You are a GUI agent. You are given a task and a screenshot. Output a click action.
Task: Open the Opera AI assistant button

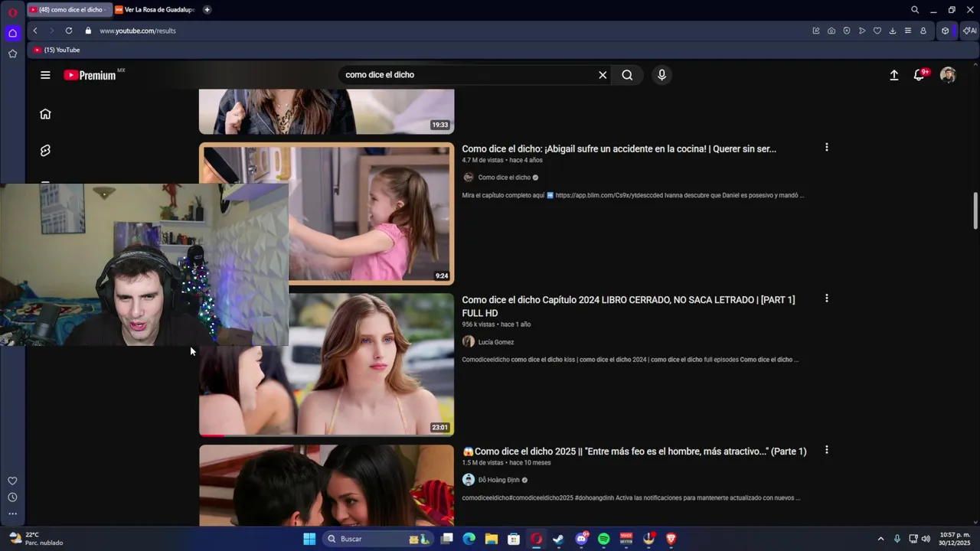(x=969, y=31)
